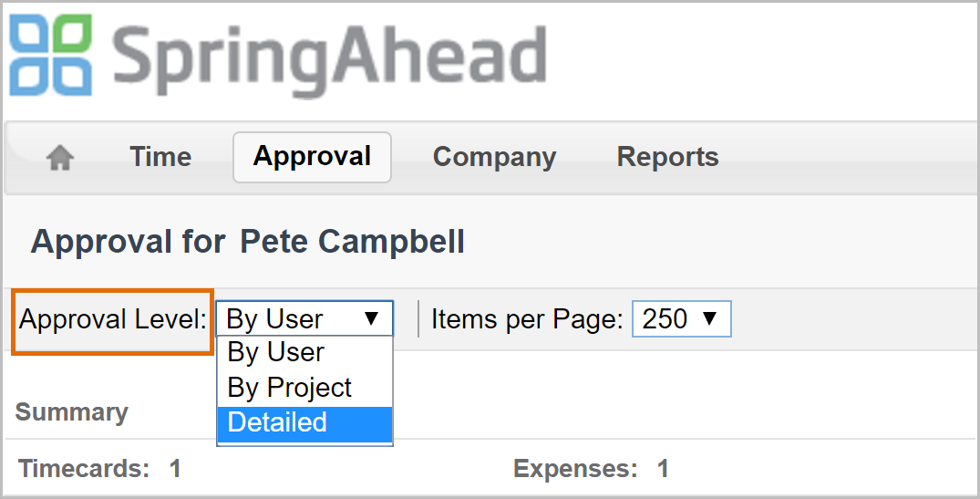The height and width of the screenshot is (499, 980).
Task: Click the Approval Level dropdown arrow
Action: pyautogui.click(x=371, y=318)
